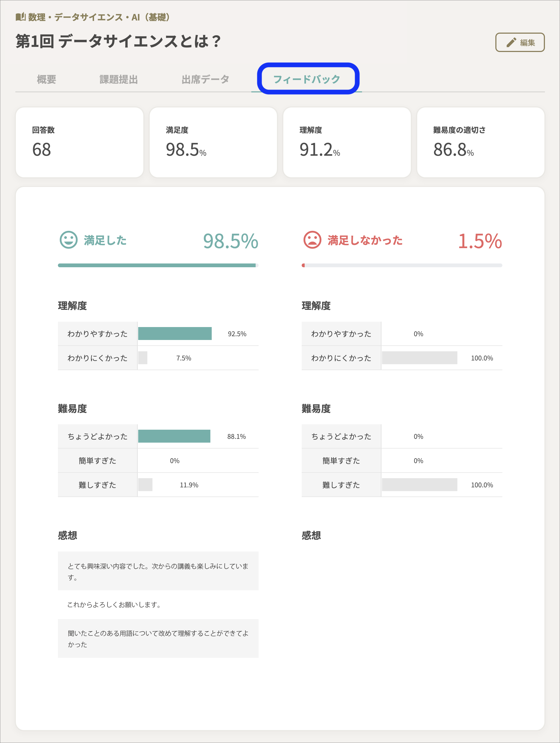Click the 満足しなかった heading text
Image resolution: width=560 pixels, height=743 pixels.
[x=365, y=241]
